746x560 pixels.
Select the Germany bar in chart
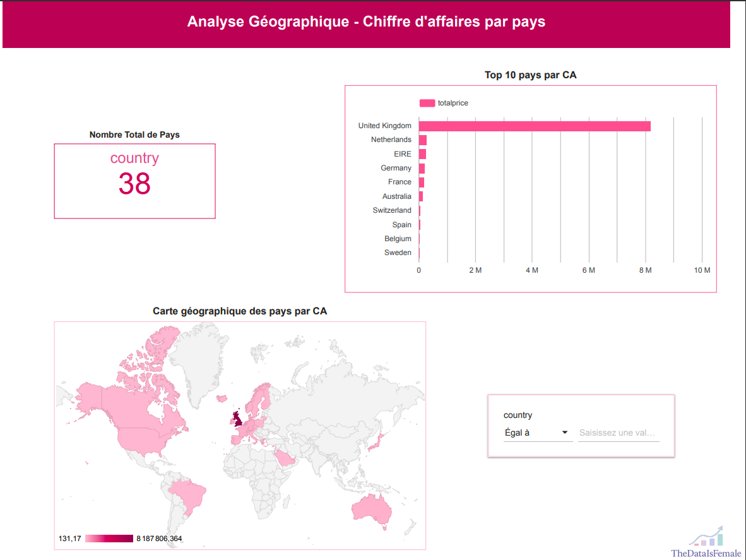(422, 169)
